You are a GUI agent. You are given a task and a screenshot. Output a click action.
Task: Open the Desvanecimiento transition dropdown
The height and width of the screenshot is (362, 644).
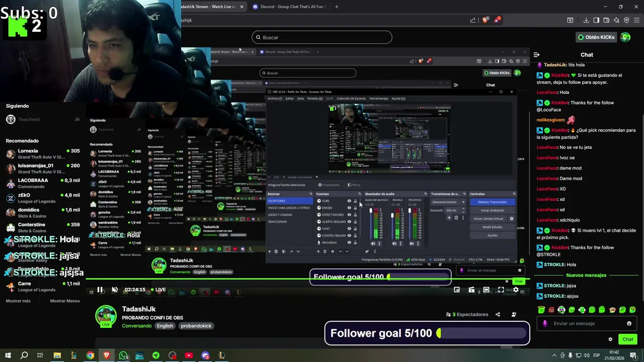(x=448, y=202)
